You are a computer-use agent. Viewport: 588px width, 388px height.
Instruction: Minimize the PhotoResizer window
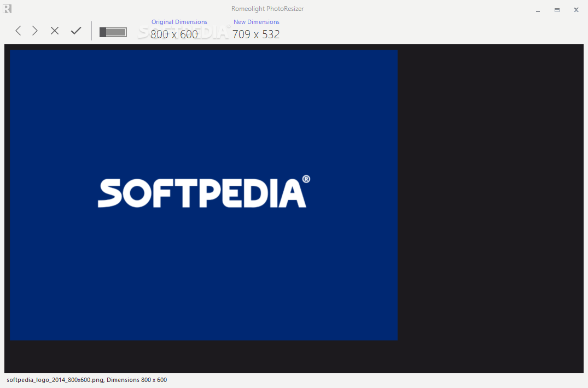(538, 10)
